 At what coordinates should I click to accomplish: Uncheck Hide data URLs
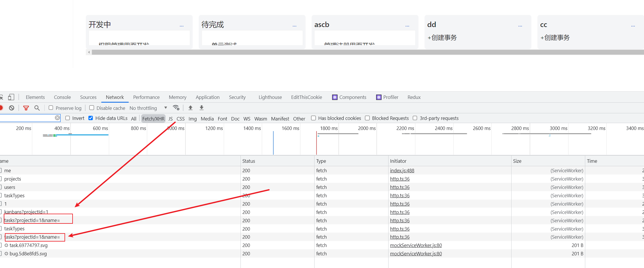click(91, 118)
